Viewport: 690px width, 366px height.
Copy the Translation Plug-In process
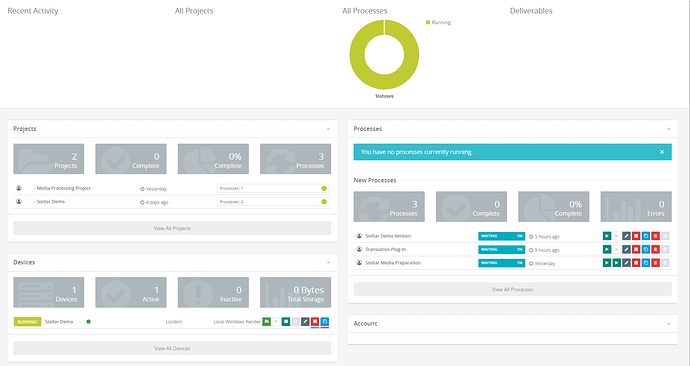pos(646,249)
